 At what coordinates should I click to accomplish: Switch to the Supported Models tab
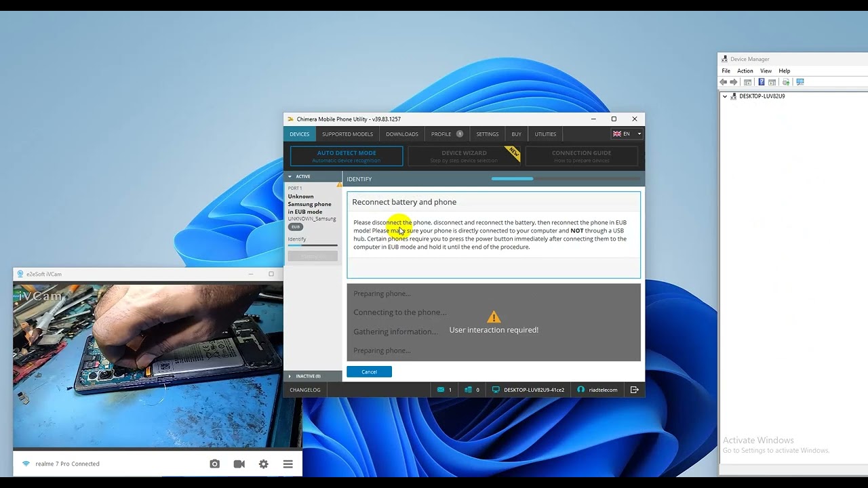[347, 134]
